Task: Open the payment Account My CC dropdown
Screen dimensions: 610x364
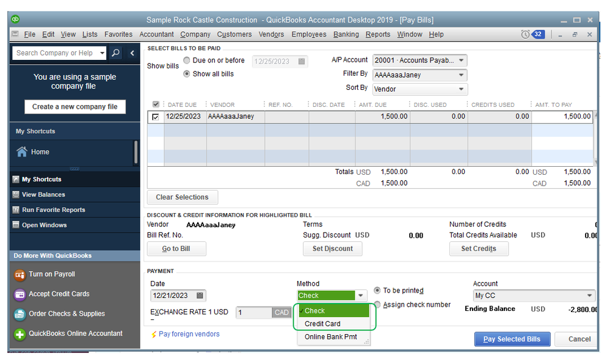Action: point(589,296)
